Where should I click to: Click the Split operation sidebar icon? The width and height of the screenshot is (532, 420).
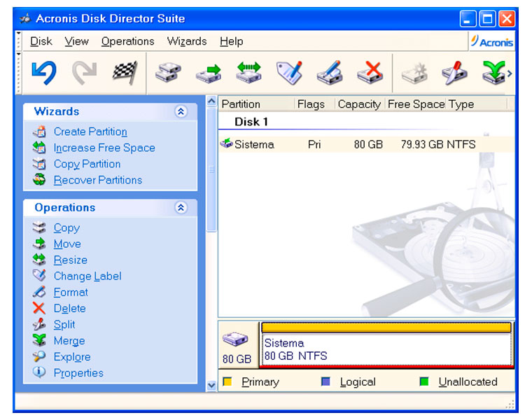(39, 324)
